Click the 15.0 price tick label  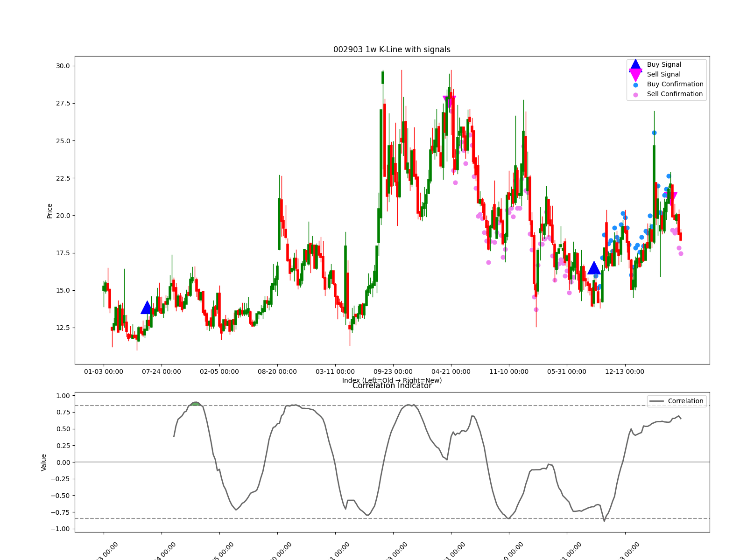63,290
